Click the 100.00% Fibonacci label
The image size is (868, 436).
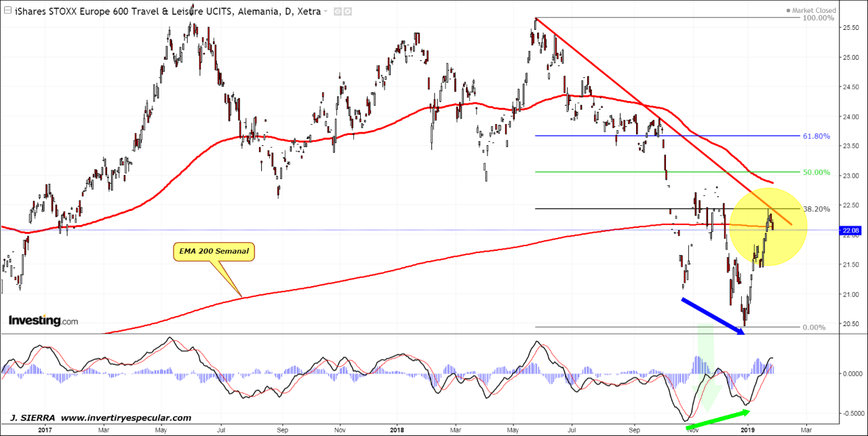point(818,18)
